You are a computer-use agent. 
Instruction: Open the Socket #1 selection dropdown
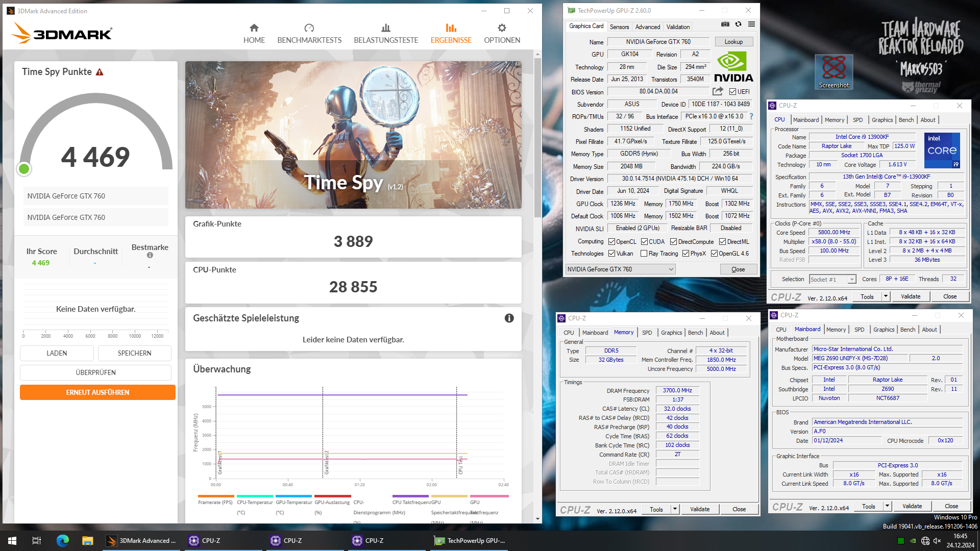click(x=832, y=279)
